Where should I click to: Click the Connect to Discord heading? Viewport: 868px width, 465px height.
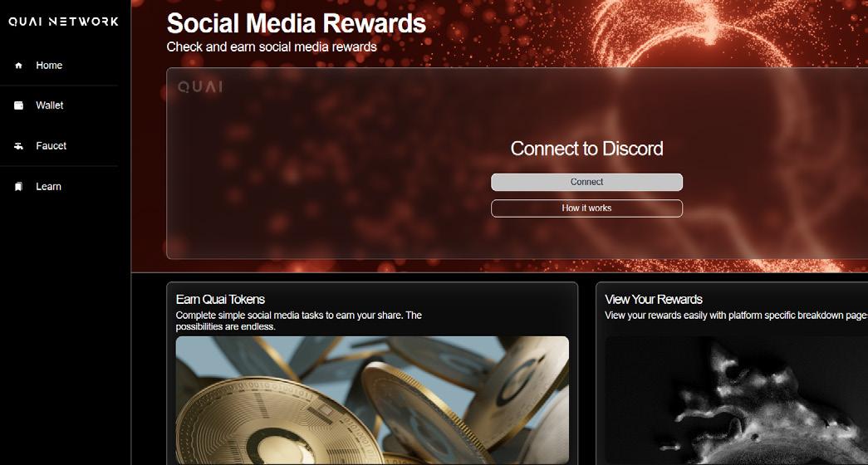coord(586,149)
